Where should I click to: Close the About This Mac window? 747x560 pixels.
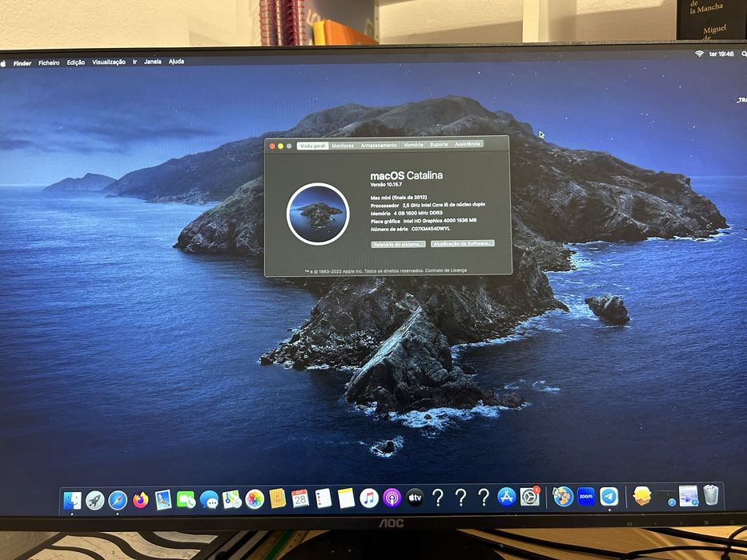272,146
